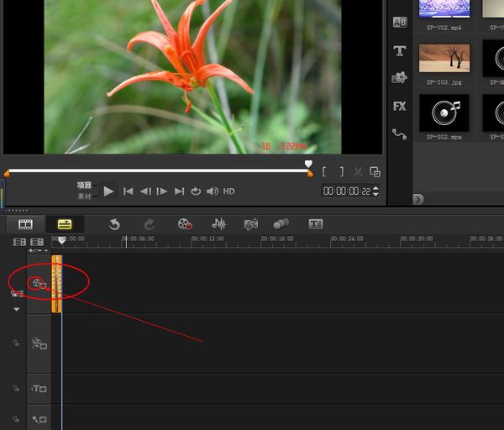Toggle HD preview mode

(228, 191)
